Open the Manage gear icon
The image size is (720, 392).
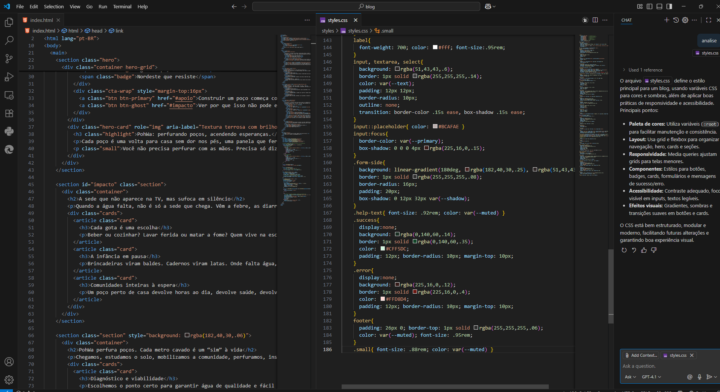click(x=9, y=380)
